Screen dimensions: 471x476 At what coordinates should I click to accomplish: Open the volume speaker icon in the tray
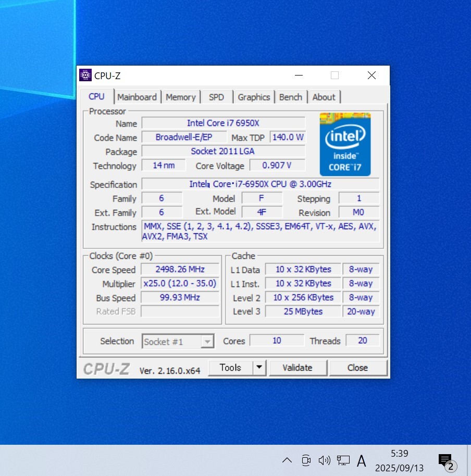pos(324,460)
